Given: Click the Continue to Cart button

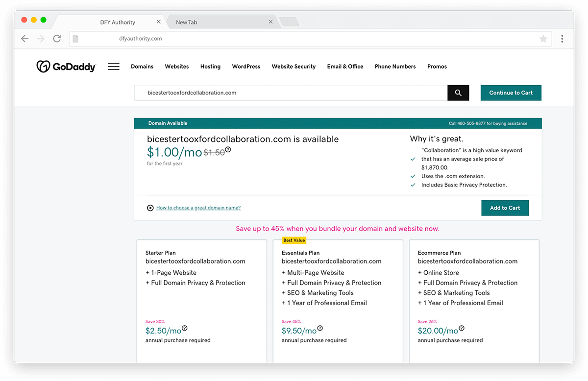Looking at the screenshot, I should point(511,93).
